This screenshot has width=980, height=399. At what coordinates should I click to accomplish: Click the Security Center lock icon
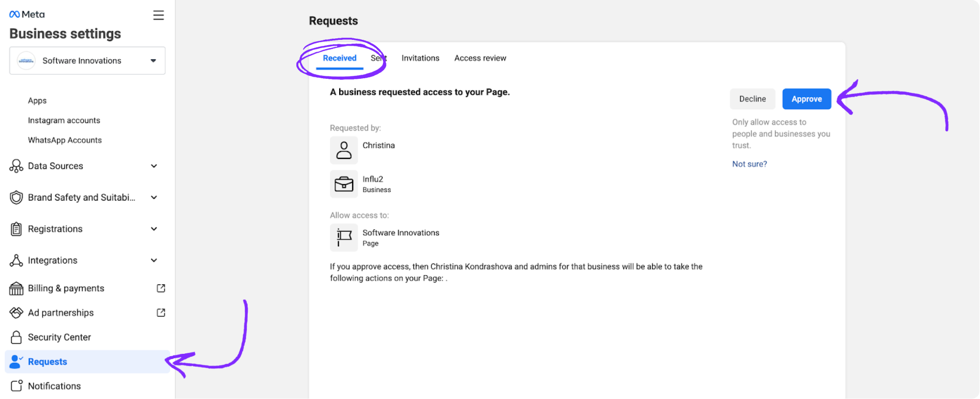pos(16,337)
